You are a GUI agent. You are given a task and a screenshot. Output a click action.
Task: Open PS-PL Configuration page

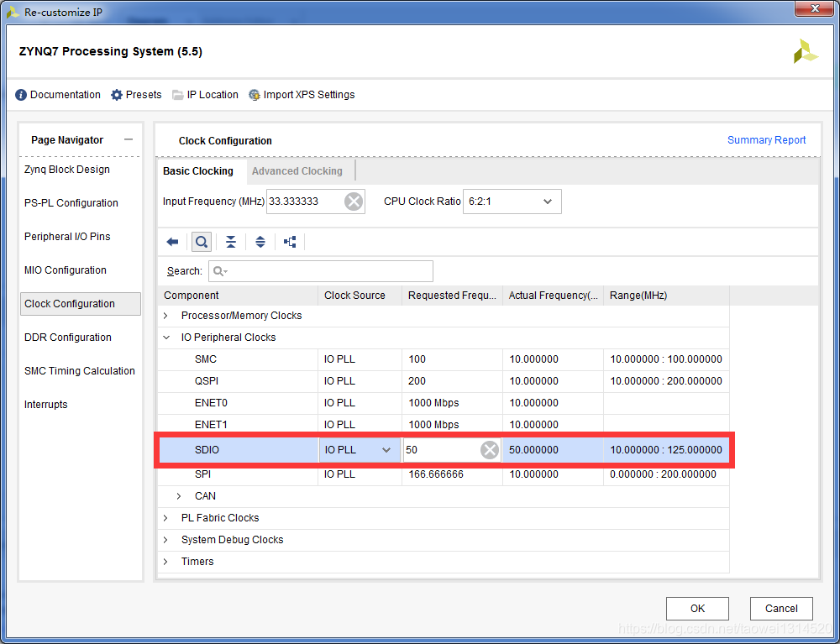click(71, 203)
